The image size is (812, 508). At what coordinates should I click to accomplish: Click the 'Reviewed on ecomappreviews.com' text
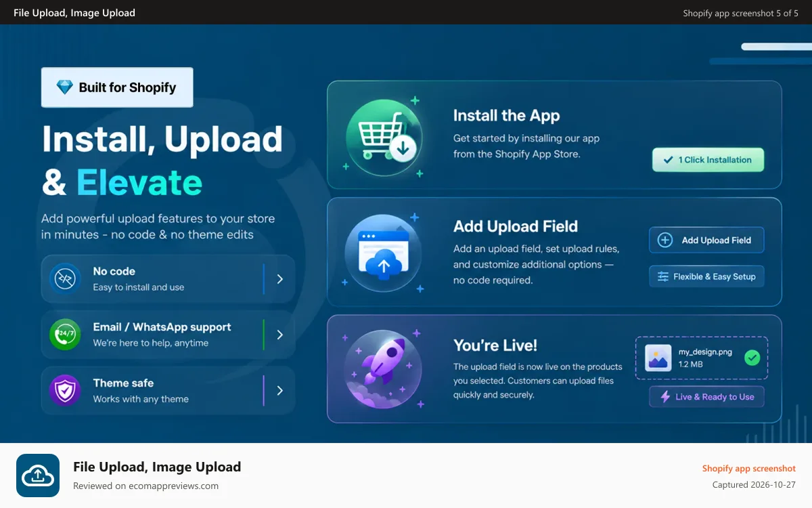(146, 486)
